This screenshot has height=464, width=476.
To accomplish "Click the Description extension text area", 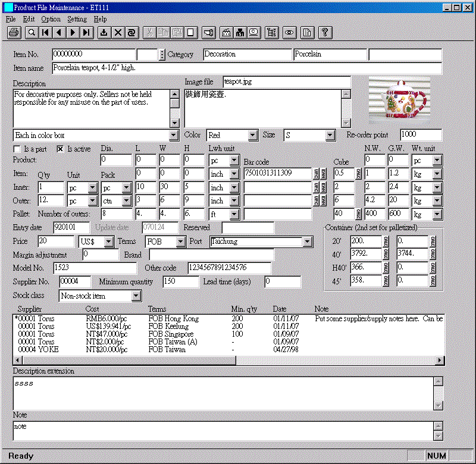I will coord(224,393).
